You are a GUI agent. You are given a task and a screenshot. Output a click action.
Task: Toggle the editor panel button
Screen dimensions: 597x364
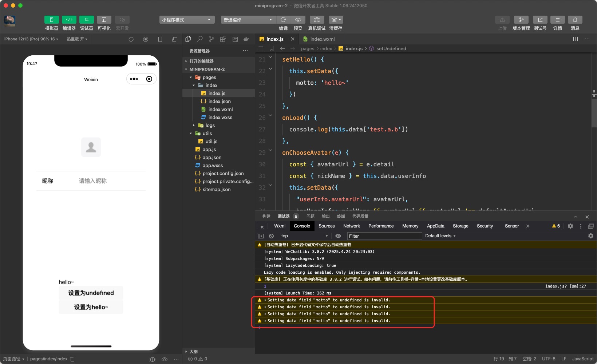click(69, 20)
